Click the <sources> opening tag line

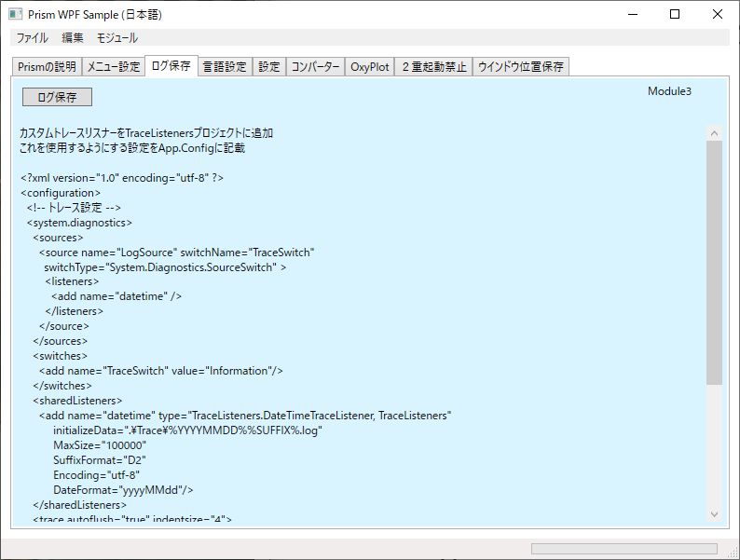pyautogui.click(x=58, y=238)
